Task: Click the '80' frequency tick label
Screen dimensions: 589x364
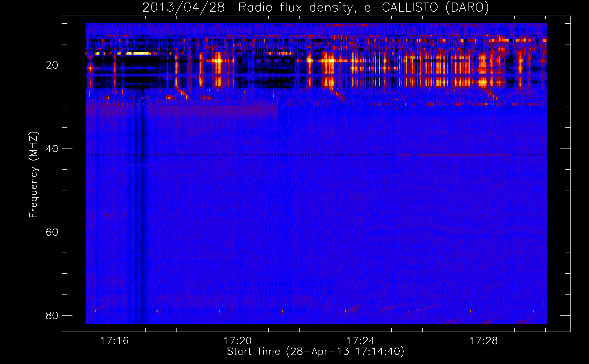Action: click(52, 316)
